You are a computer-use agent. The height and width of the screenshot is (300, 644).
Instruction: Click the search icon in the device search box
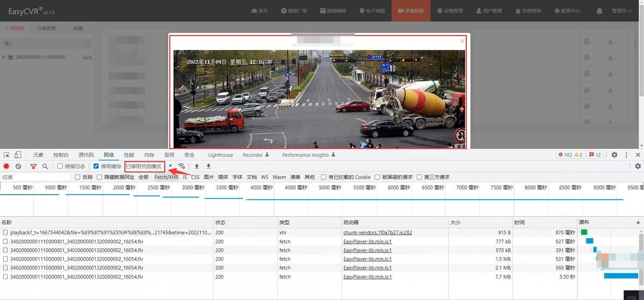coord(88,44)
